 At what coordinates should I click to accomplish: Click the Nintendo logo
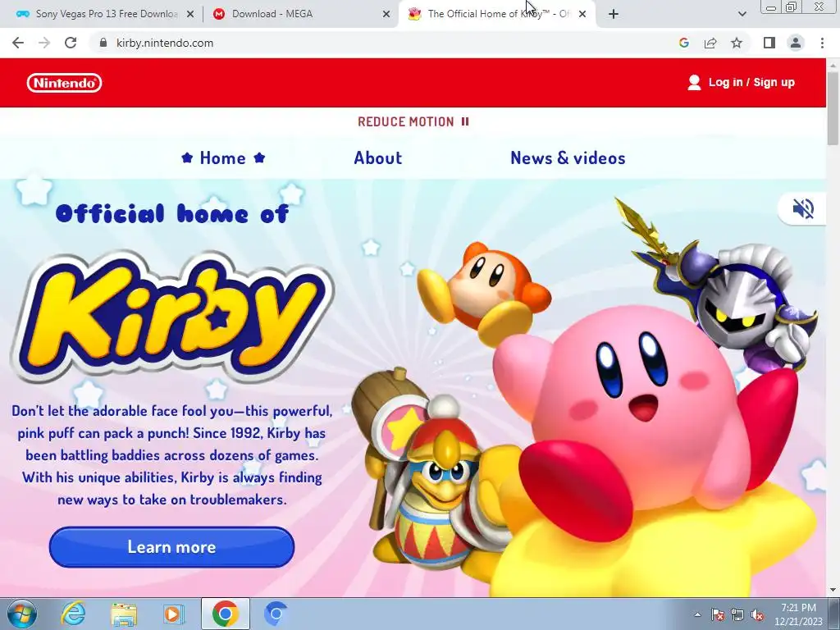click(64, 83)
